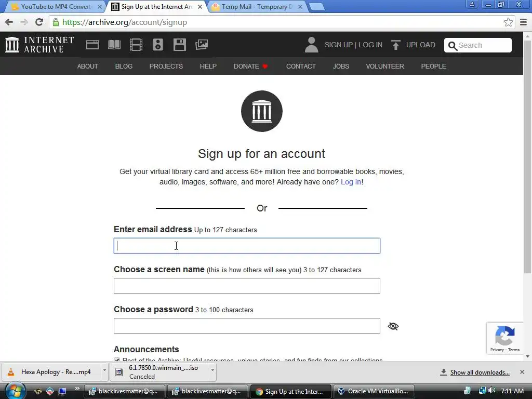Focus the email address field
The height and width of the screenshot is (399, 532).
point(247,246)
